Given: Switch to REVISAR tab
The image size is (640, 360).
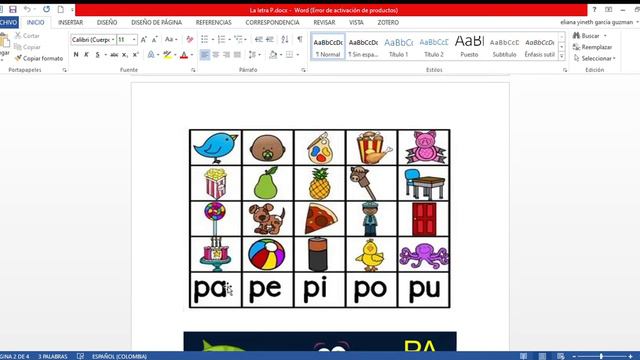Looking at the screenshot, I should point(324,22).
